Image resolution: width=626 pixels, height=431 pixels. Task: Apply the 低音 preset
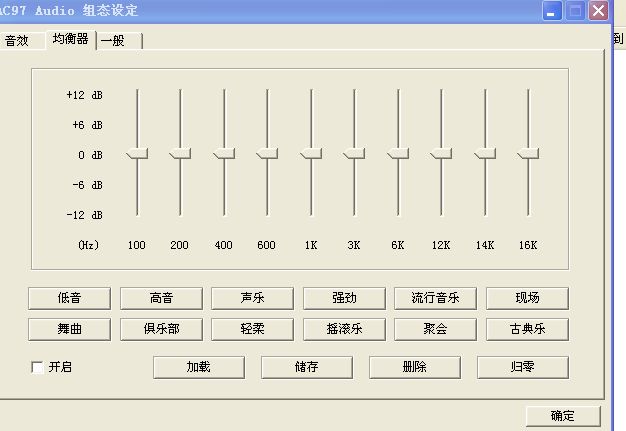[69, 298]
